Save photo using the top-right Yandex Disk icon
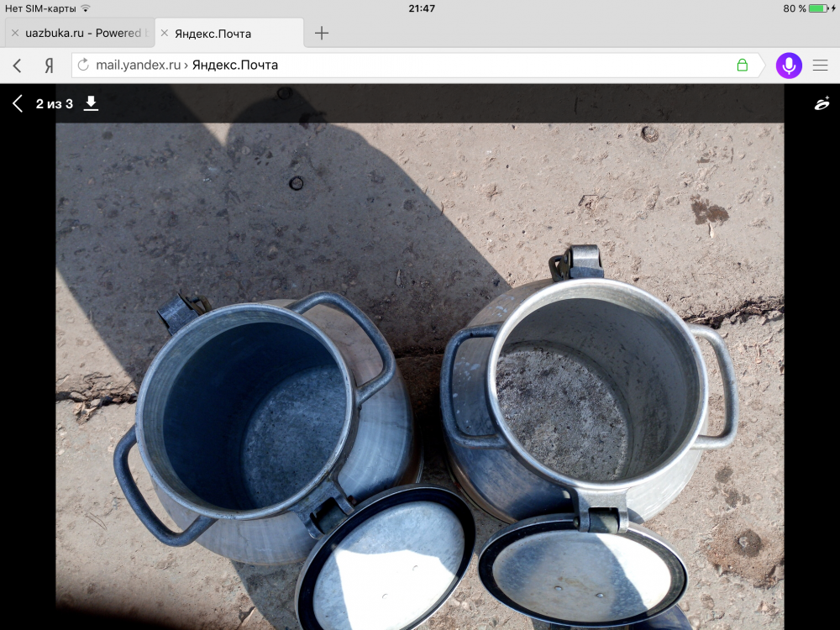 [822, 103]
